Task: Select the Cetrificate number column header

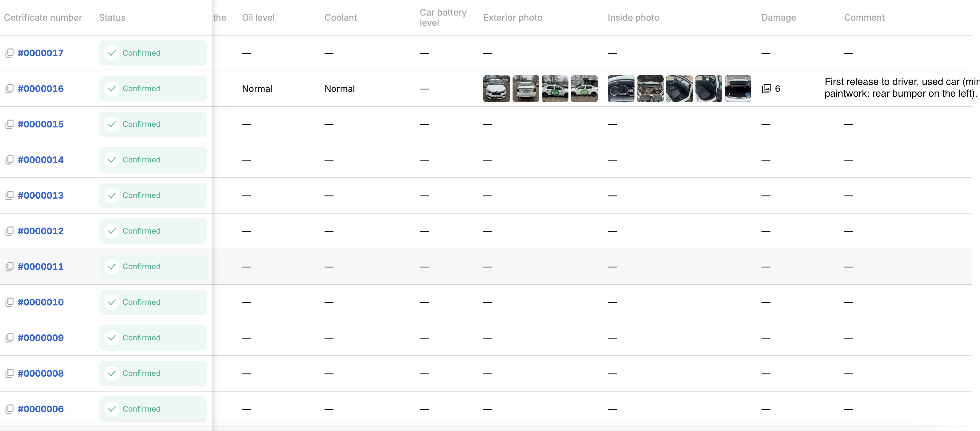Action: pyautogui.click(x=43, y=17)
